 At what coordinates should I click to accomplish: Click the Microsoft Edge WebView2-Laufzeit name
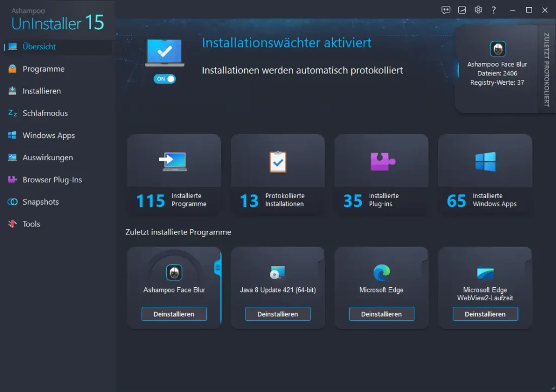pyautogui.click(x=485, y=294)
